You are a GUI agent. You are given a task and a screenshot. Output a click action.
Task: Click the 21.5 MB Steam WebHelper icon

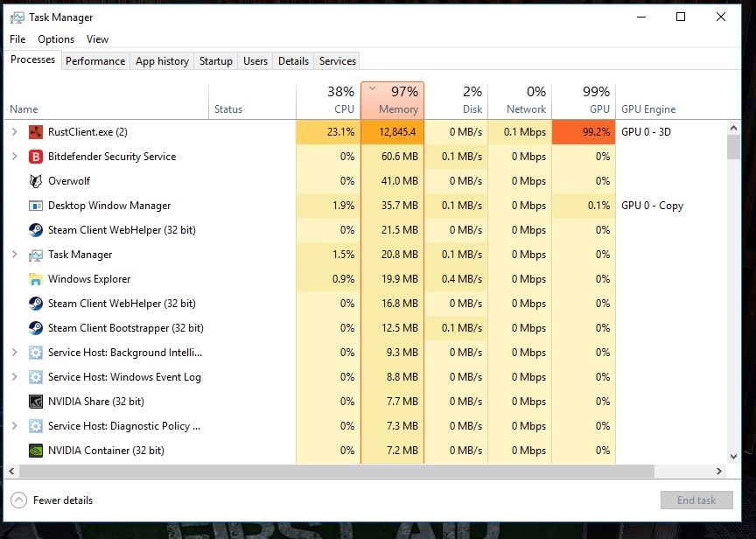pyautogui.click(x=36, y=230)
